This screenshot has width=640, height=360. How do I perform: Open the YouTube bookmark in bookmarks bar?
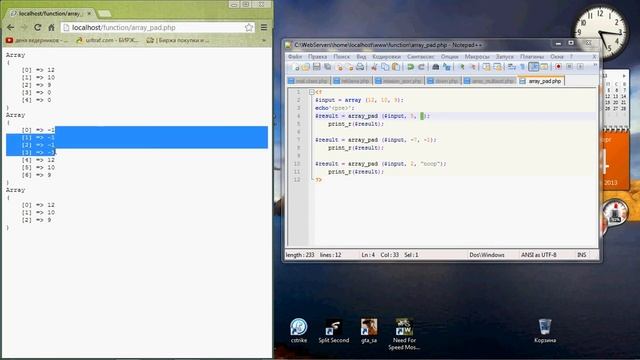click(x=37, y=40)
